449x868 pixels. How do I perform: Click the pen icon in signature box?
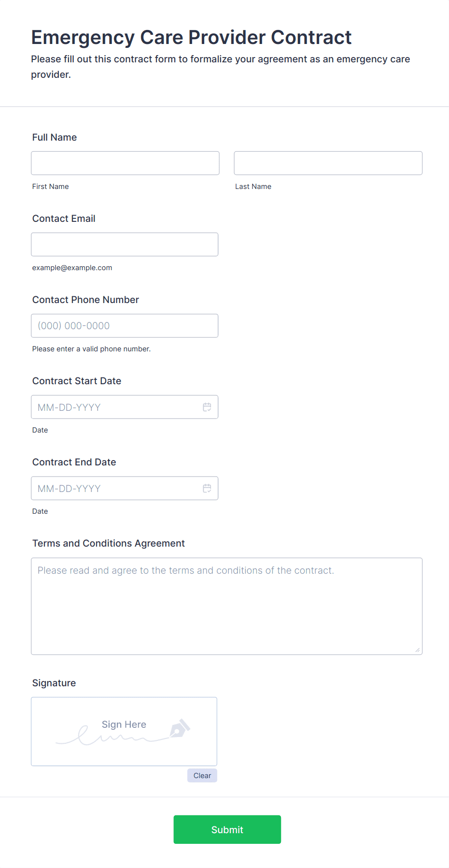(180, 728)
